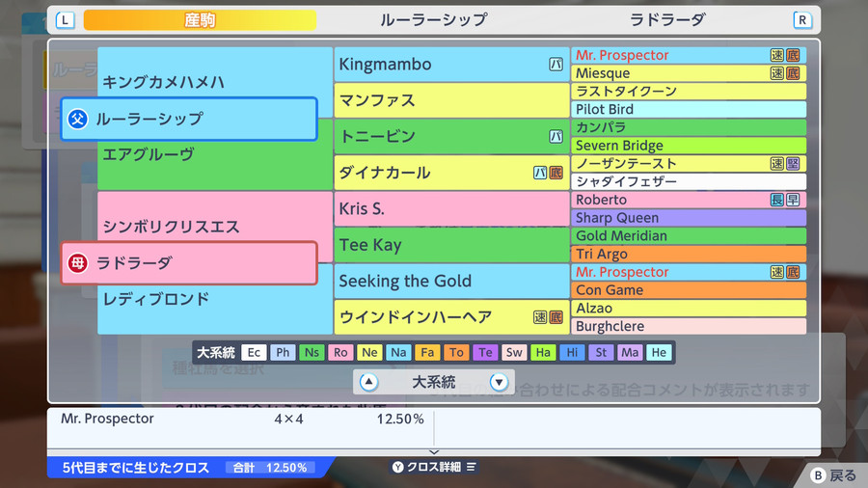This screenshot has width=868, height=488.
Task: Click the 合計 12.50% cross total
Action: click(x=270, y=468)
